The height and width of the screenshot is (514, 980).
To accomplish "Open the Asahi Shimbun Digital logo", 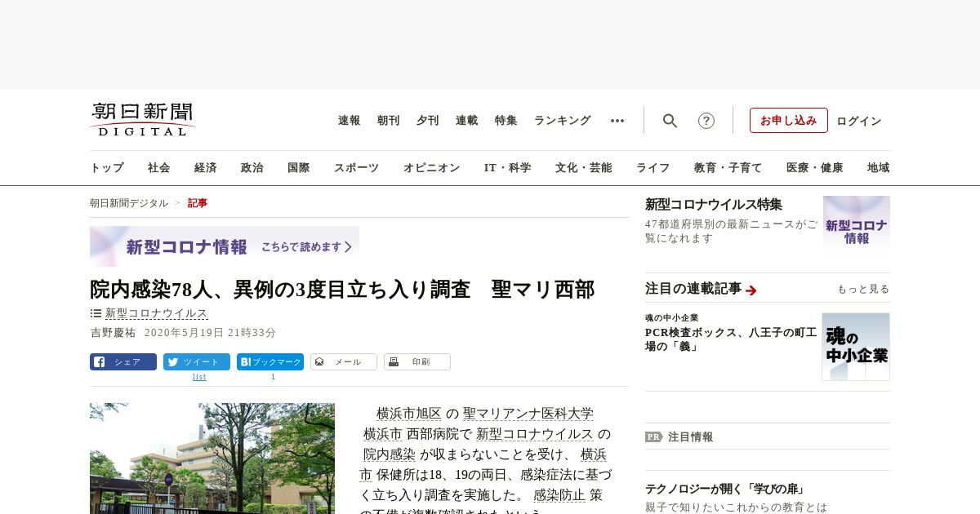I will click(x=143, y=119).
